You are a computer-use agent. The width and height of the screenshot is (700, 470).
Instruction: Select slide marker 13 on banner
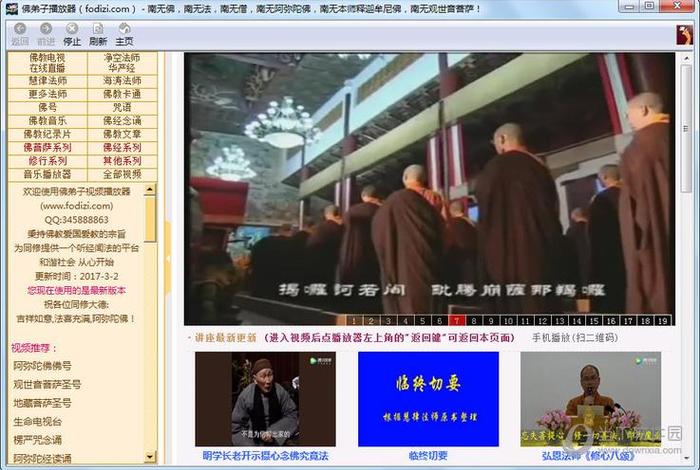click(x=559, y=320)
